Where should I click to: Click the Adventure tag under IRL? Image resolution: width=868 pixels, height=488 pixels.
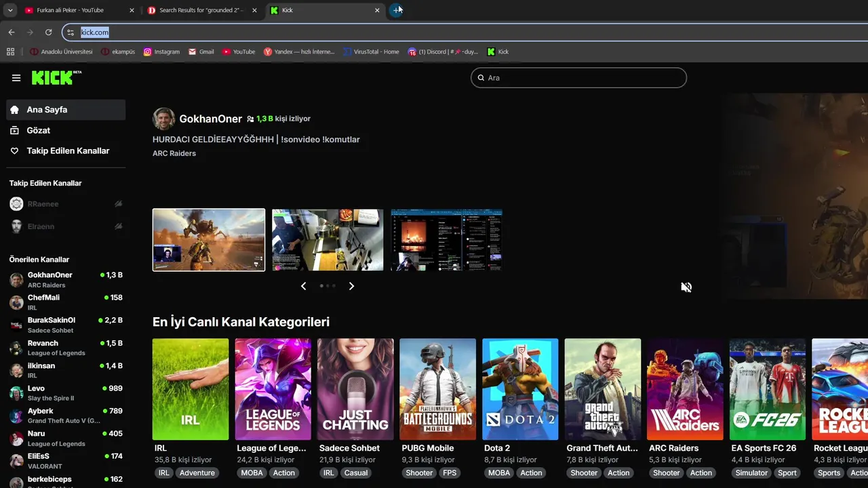click(197, 473)
